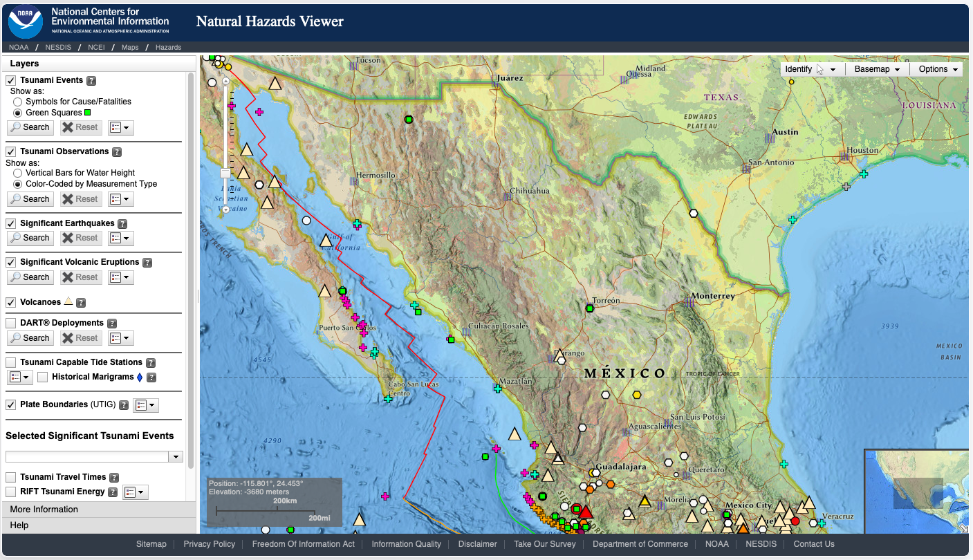Open the Options dropdown menu
Viewport: 973px width, 560px height.
tap(938, 69)
